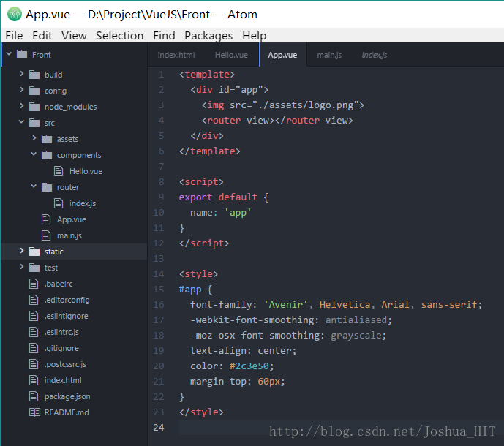Collapse the router folder chevron

point(34,186)
